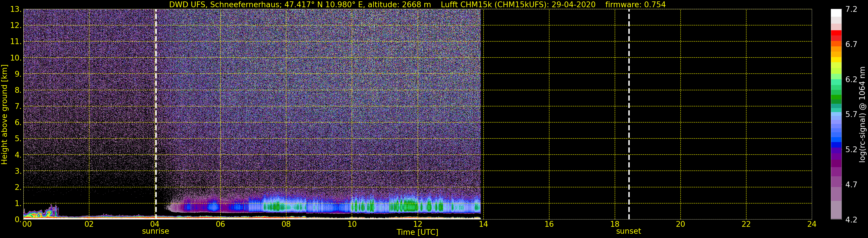This screenshot has width=868, height=238.
Task: Click the 'Time [UTC]' axis label
Action: click(x=417, y=232)
